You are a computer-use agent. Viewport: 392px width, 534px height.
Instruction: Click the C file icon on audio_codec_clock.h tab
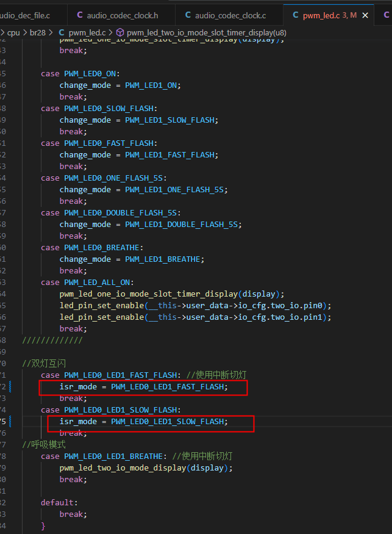(80, 15)
